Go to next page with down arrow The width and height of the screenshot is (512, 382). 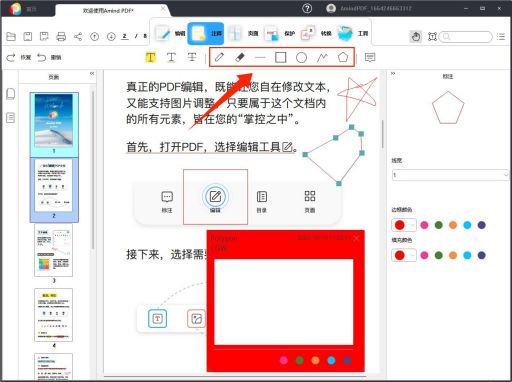click(x=111, y=36)
